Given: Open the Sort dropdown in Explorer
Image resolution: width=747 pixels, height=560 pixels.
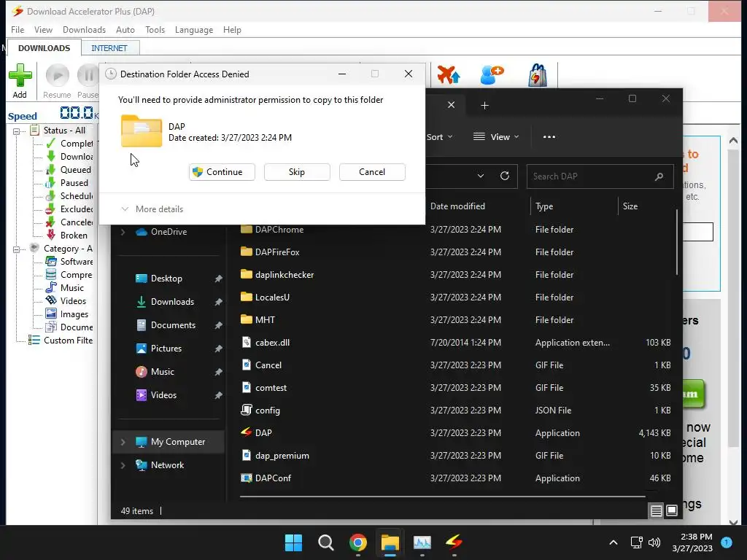Looking at the screenshot, I should click(439, 137).
